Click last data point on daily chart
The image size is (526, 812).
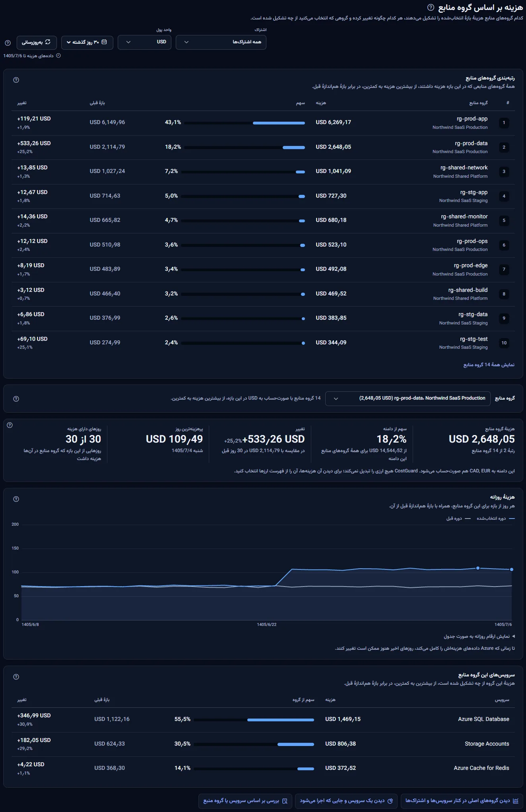tap(512, 569)
